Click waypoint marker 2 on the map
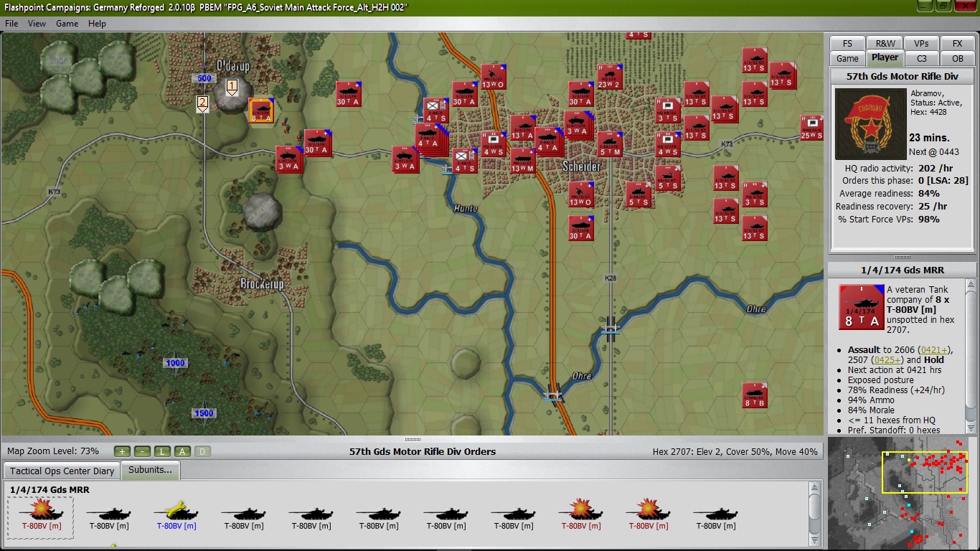Viewport: 980px width, 551px height. pos(203,104)
